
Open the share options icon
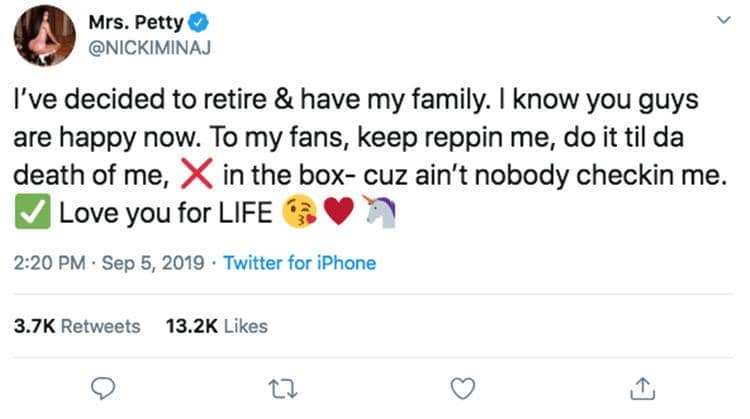tap(643, 384)
